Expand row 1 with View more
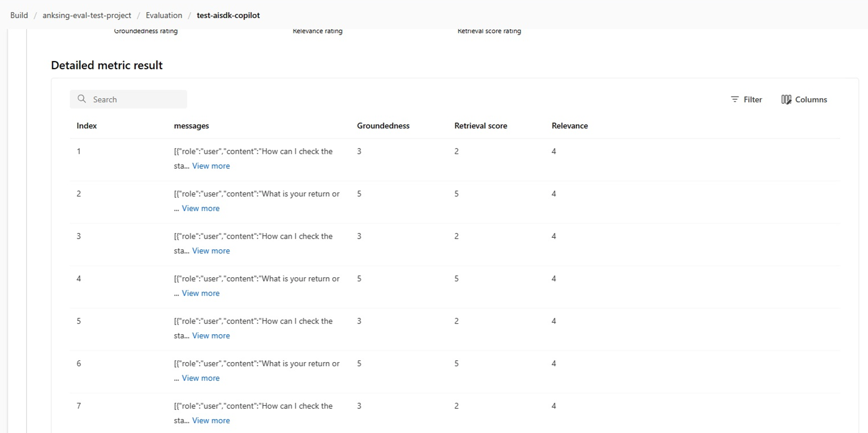The image size is (868, 433). tap(211, 166)
